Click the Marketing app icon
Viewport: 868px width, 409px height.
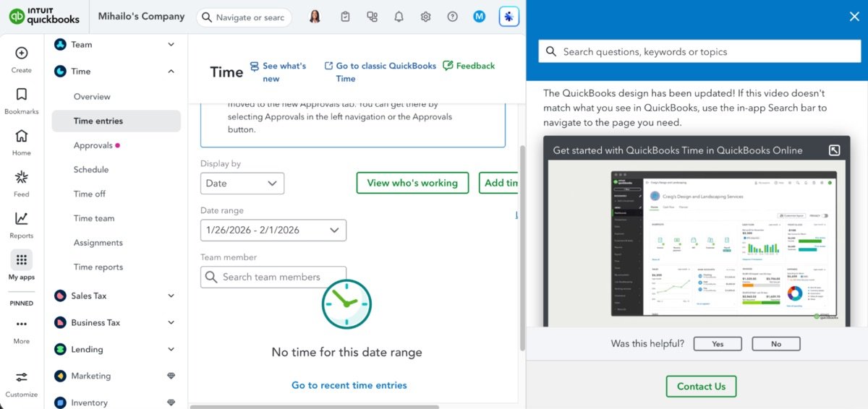click(x=61, y=376)
